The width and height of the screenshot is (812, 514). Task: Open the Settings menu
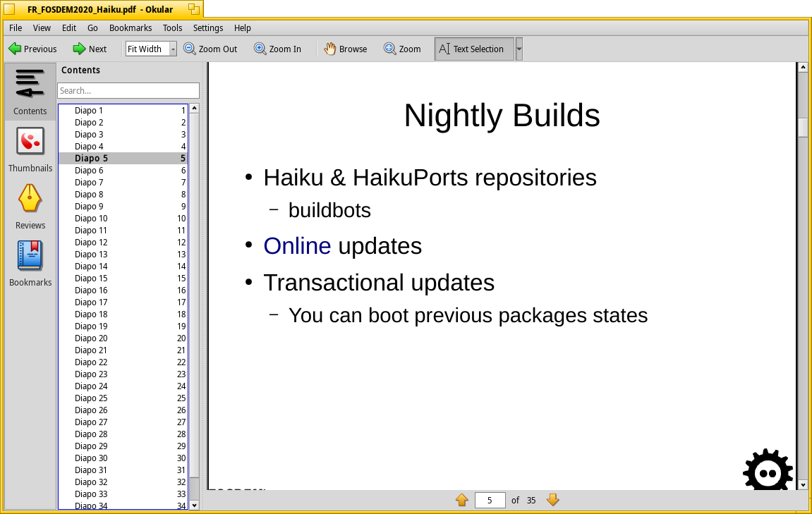point(208,28)
